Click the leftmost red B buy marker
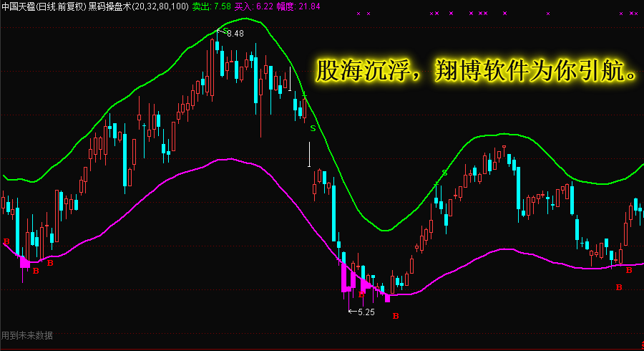This screenshot has width=644, height=351. pos(6,241)
